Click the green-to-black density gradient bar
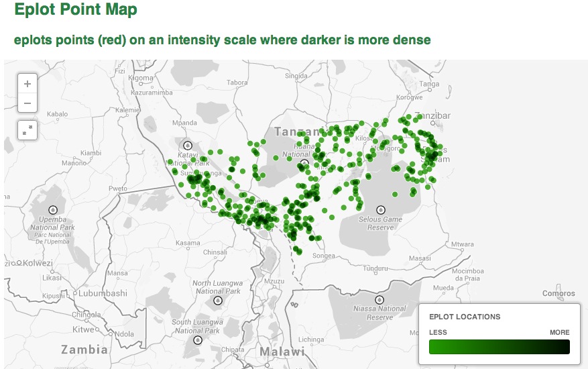The height and width of the screenshot is (369, 588). [x=499, y=347]
